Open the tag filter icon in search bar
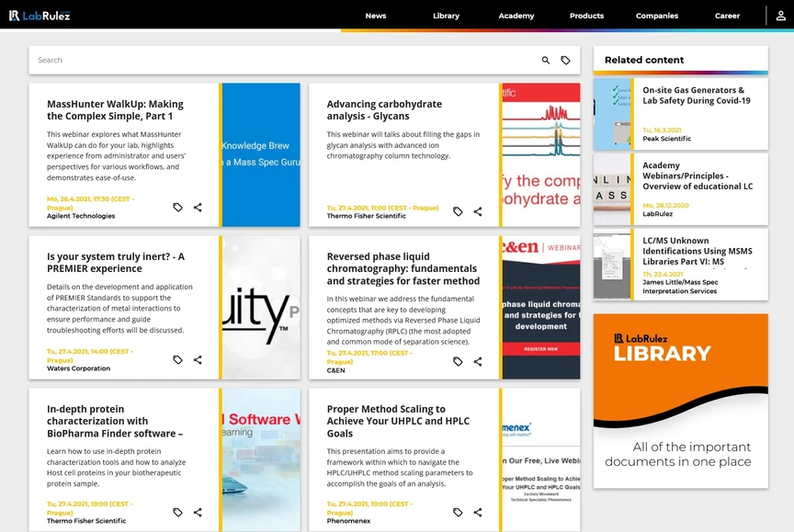 coord(565,61)
